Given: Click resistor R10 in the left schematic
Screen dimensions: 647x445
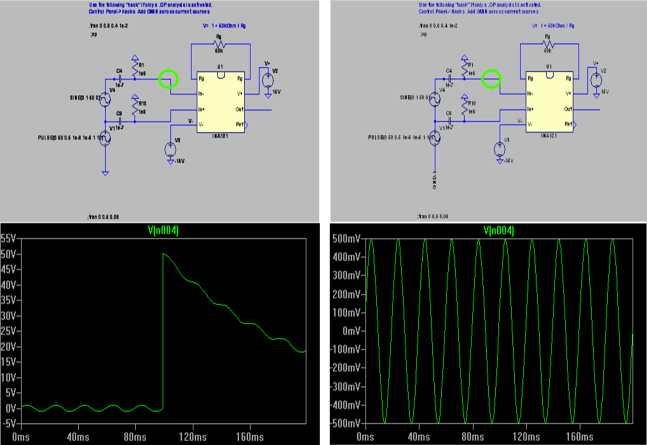Looking at the screenshot, I should click(x=135, y=108).
